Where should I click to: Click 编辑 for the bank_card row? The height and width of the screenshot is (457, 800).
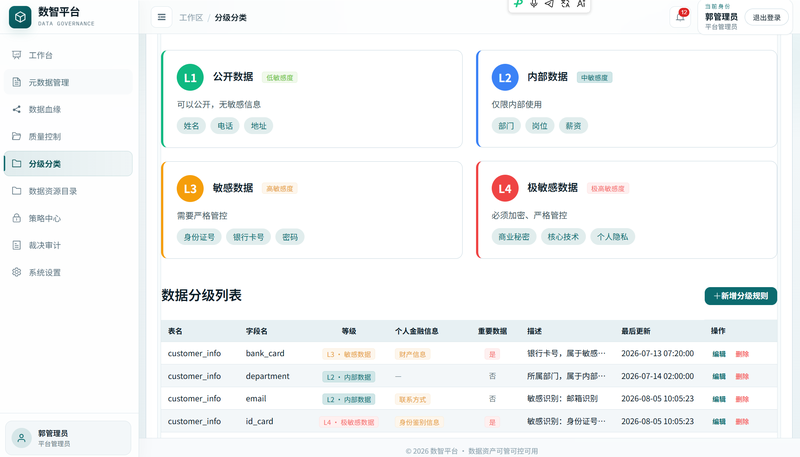[719, 354]
